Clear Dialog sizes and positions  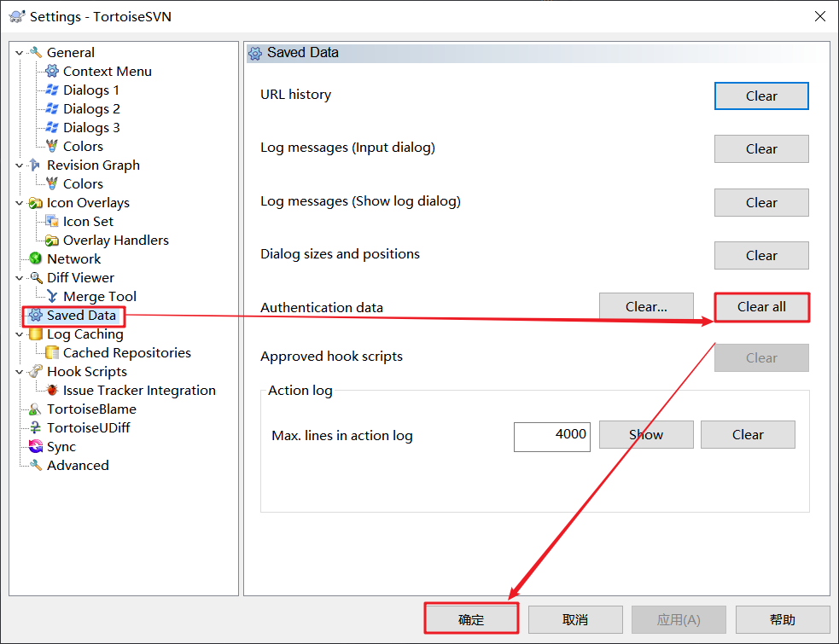(761, 255)
